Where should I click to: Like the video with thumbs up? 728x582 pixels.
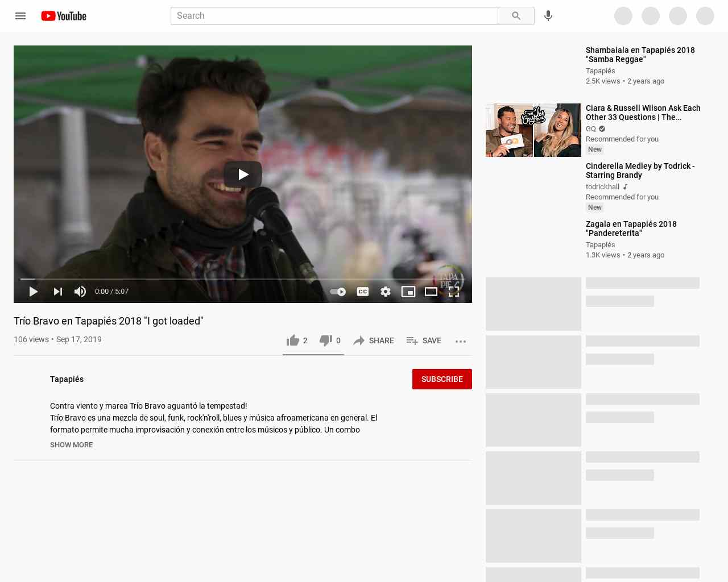click(x=296, y=340)
